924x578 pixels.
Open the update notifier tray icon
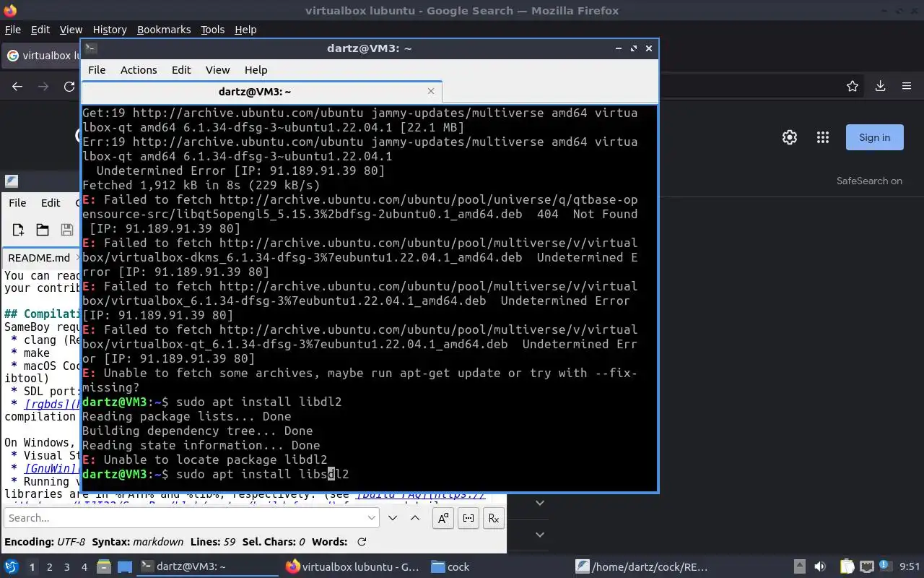pos(885,566)
